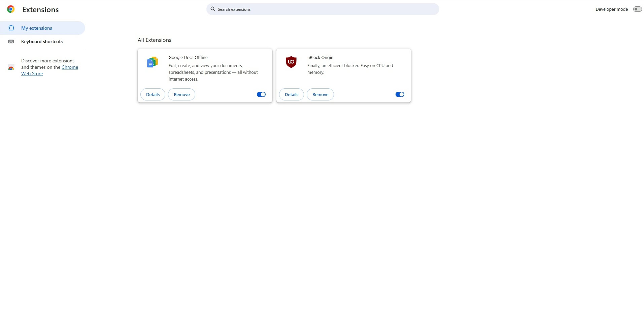Open My extensions section
Screen dimensions: 644x323
(x=42, y=28)
